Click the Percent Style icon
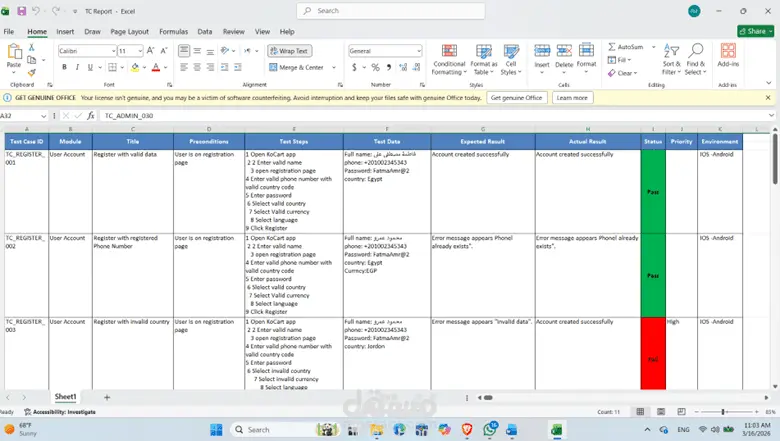Viewport: 780px width, 441px height. point(375,67)
